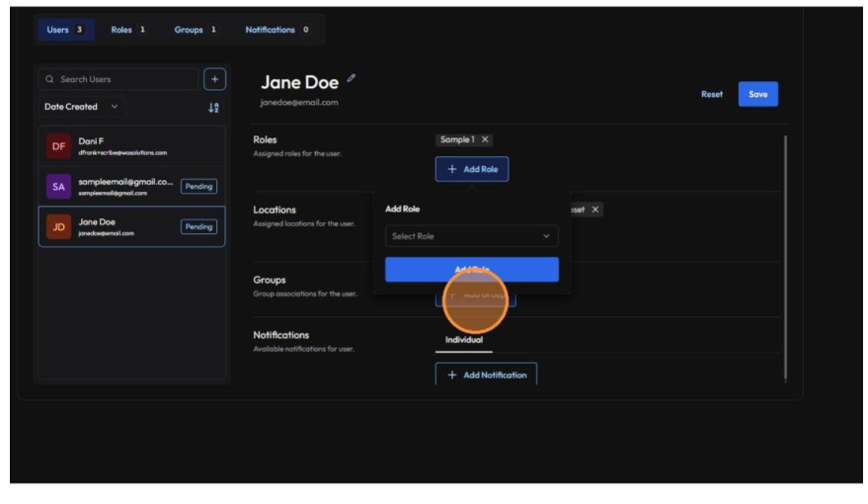Confirm with the blue Add Role button

click(x=472, y=270)
